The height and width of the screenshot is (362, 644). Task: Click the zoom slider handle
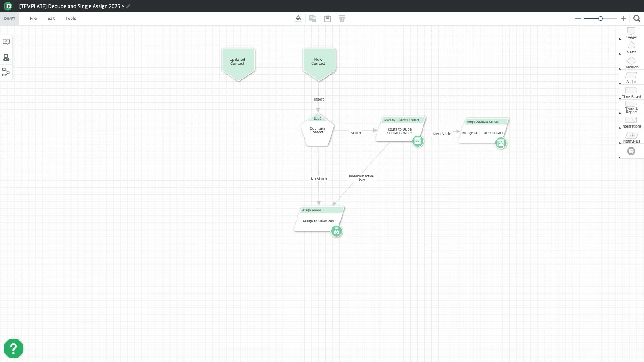click(x=601, y=19)
